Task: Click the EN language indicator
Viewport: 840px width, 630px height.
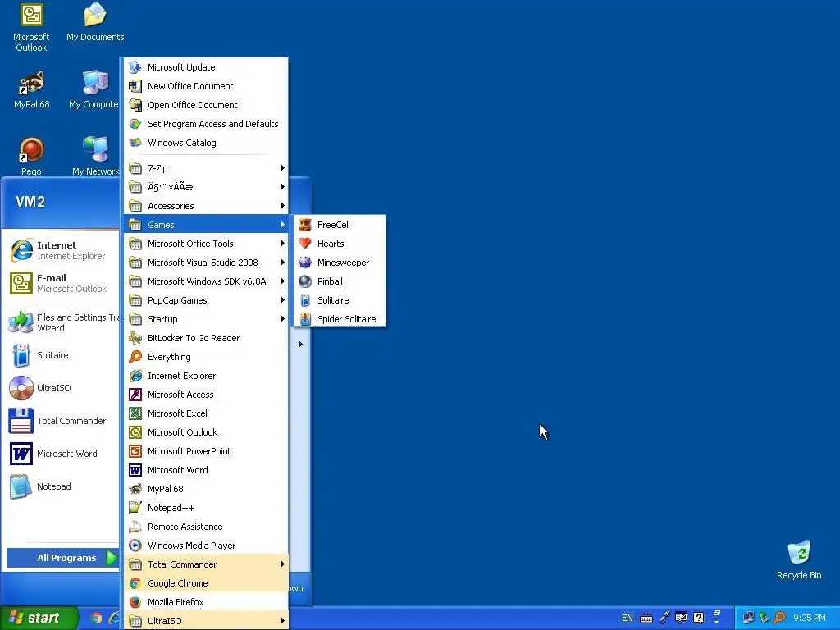Action: point(628,618)
